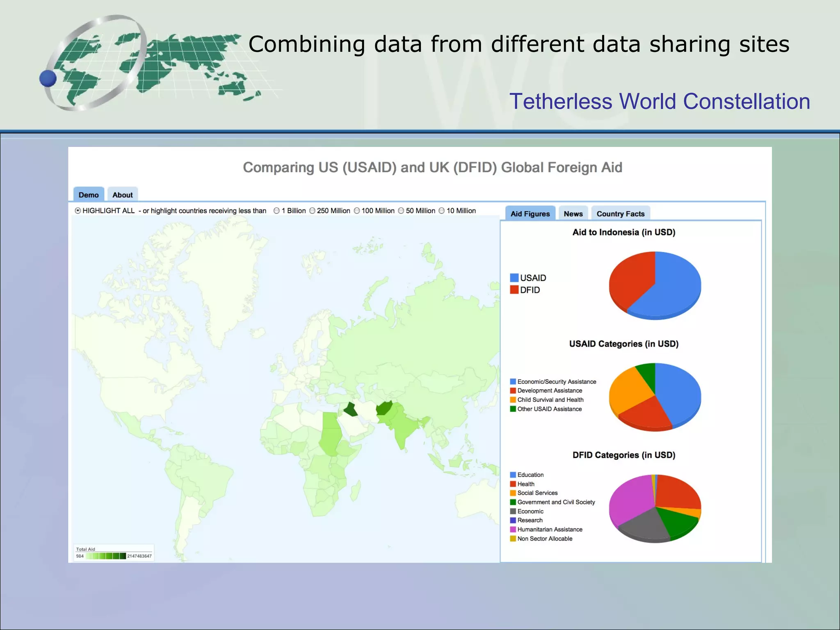Screen dimensions: 840x630
Task: Switch to the Demo tab
Action: (89, 195)
